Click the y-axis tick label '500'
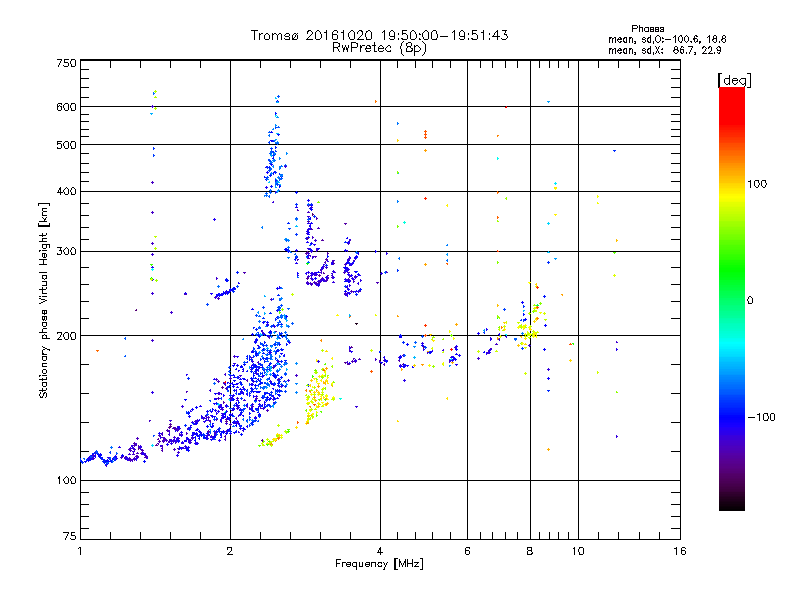The height and width of the screenshot is (600, 800). pos(66,145)
